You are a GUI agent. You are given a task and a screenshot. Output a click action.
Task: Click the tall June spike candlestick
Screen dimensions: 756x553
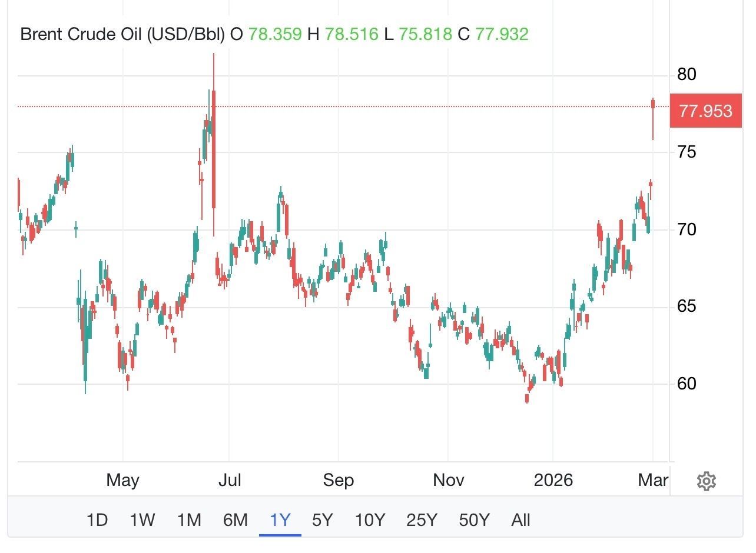[213, 147]
